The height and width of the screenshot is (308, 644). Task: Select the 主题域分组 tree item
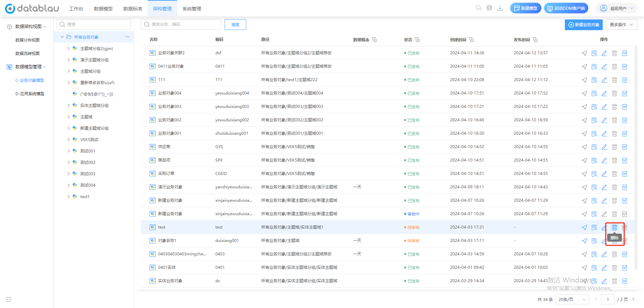pyautogui.click(x=90, y=71)
